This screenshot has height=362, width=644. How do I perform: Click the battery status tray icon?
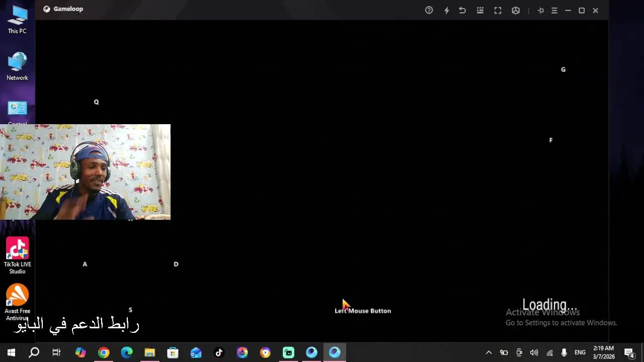pos(504,352)
